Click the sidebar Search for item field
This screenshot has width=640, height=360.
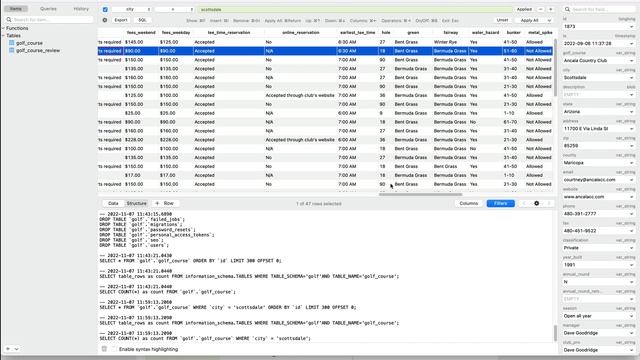pos(49,20)
